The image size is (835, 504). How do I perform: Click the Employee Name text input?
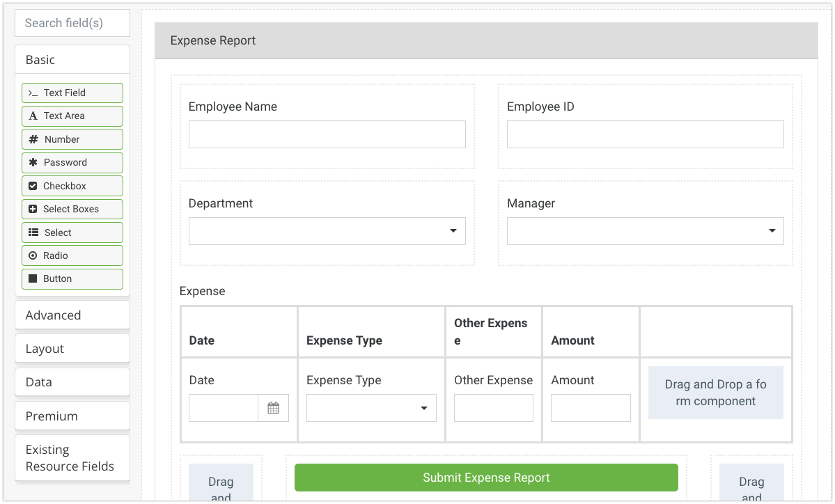point(327,134)
